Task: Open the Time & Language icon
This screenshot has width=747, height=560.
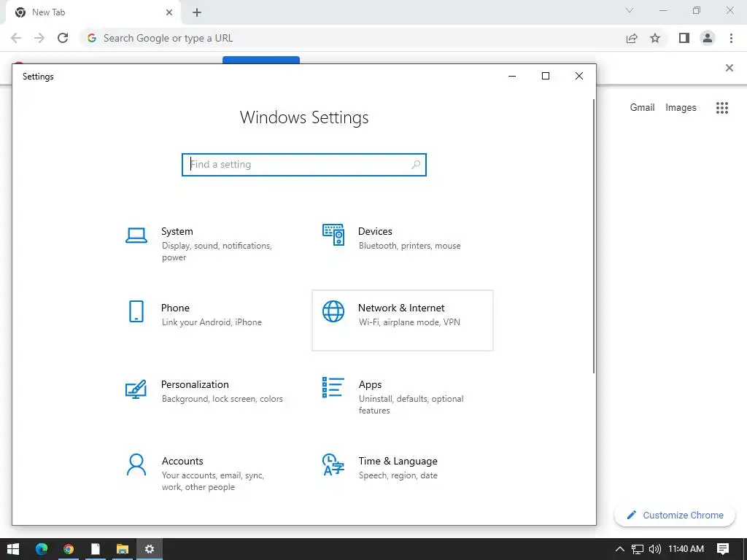Action: tap(333, 464)
